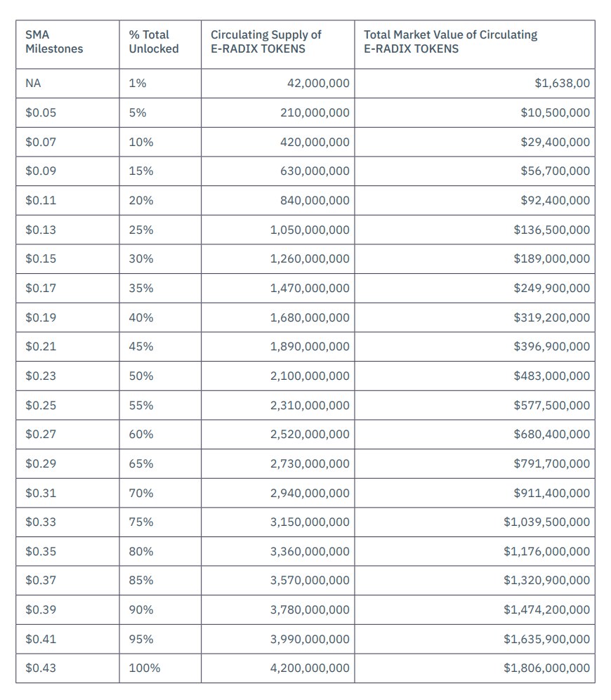Screen dimensions: 611x700
Task: Select the $1,806,000,000 market value cell
Action: 475,668
